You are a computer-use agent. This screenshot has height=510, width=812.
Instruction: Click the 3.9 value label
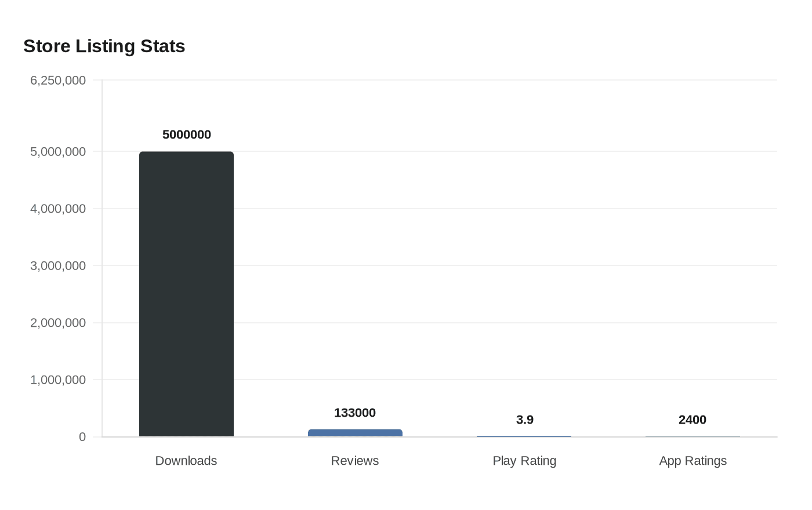tap(524, 420)
